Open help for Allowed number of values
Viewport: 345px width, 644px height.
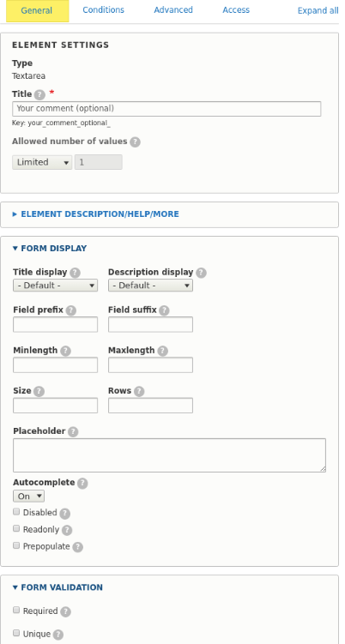(x=135, y=142)
